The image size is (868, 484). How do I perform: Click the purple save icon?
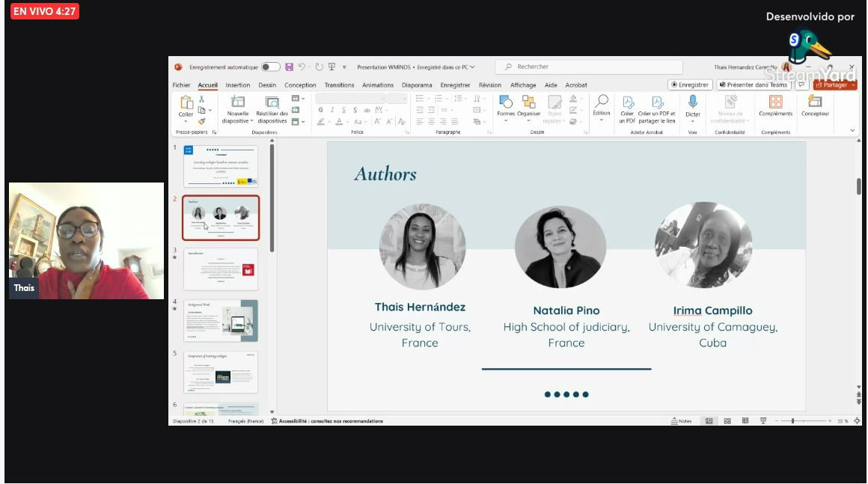pos(290,67)
